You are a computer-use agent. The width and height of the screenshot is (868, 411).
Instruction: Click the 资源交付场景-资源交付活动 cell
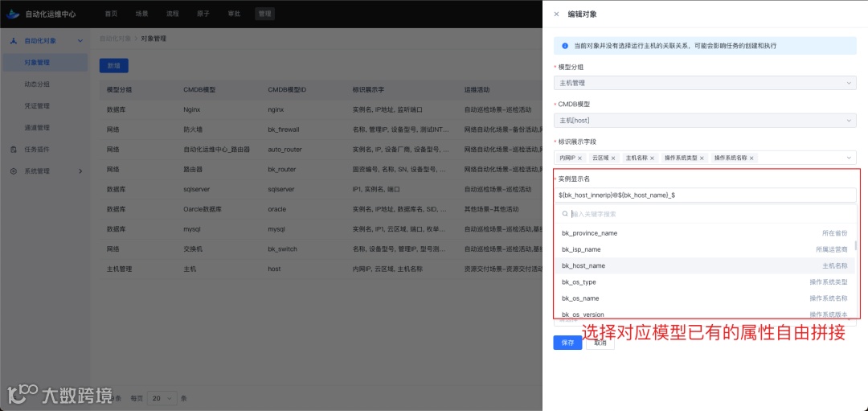(x=502, y=269)
